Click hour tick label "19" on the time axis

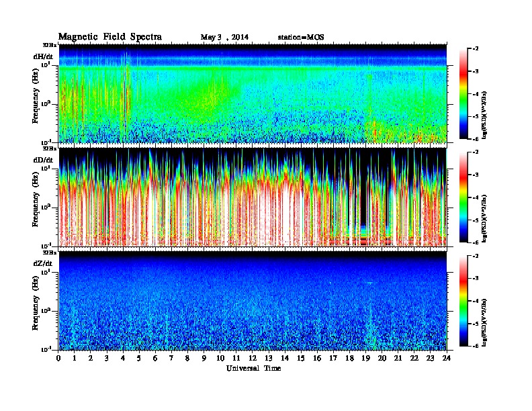[365, 359]
